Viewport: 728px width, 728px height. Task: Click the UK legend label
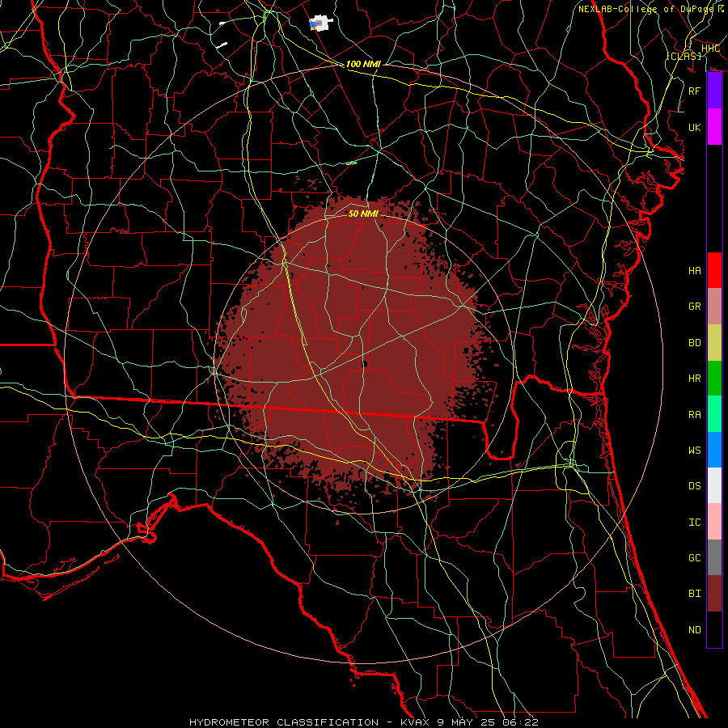coord(694,127)
